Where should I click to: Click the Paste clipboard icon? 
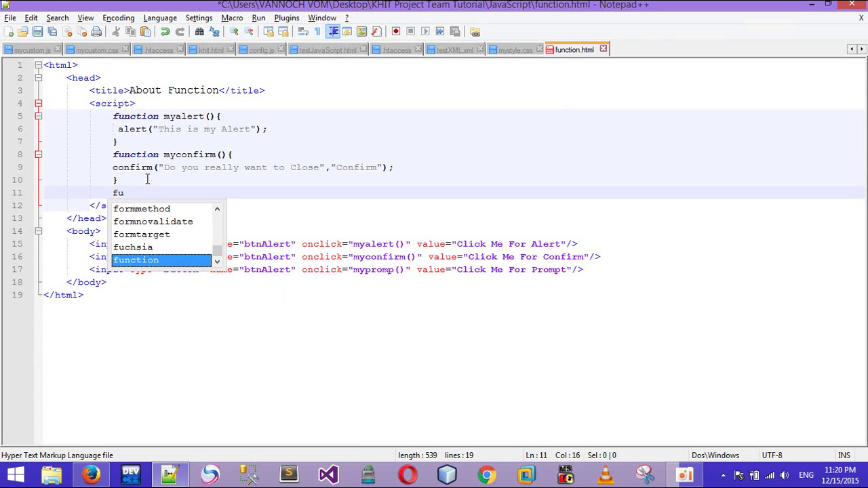(145, 31)
